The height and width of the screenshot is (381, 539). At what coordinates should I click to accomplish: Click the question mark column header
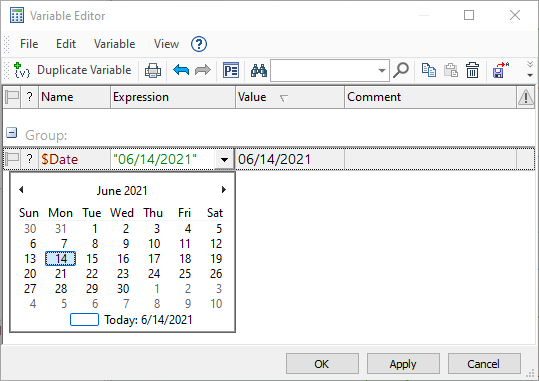coord(30,97)
